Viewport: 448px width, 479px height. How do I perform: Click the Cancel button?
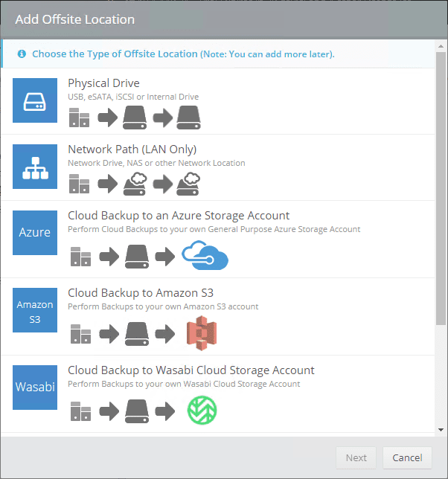click(x=407, y=457)
